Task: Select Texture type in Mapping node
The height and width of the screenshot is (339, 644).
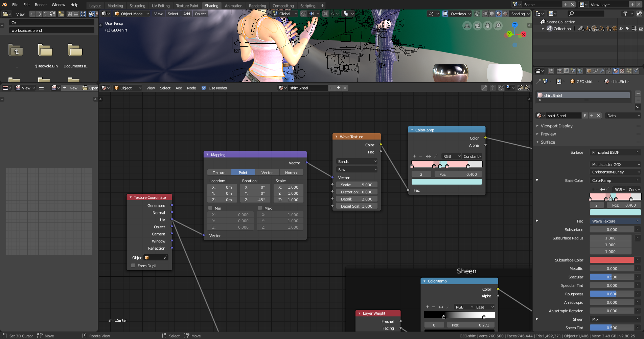Action: tap(219, 173)
